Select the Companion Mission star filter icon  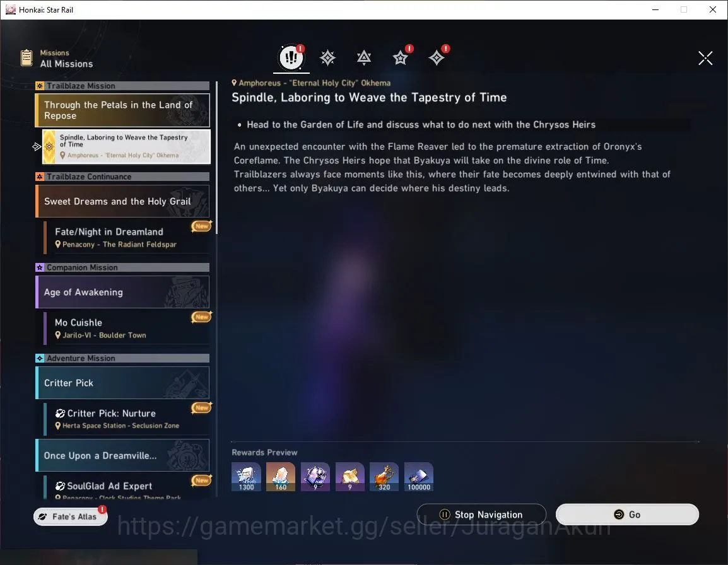coord(400,57)
